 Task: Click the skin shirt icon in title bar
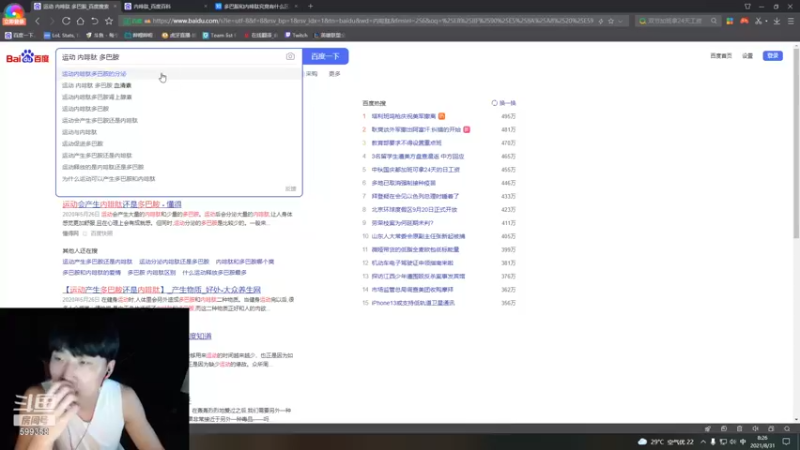tap(747, 7)
